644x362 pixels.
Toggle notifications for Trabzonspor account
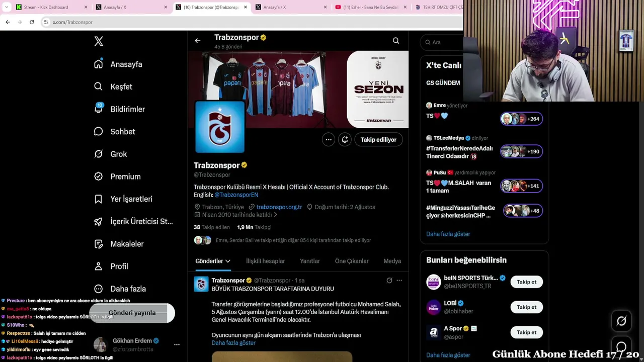[345, 140]
